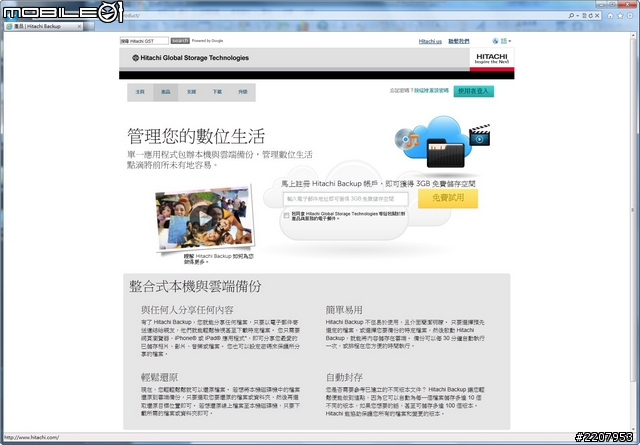Open the 主頁 home navigation tab

click(140, 92)
